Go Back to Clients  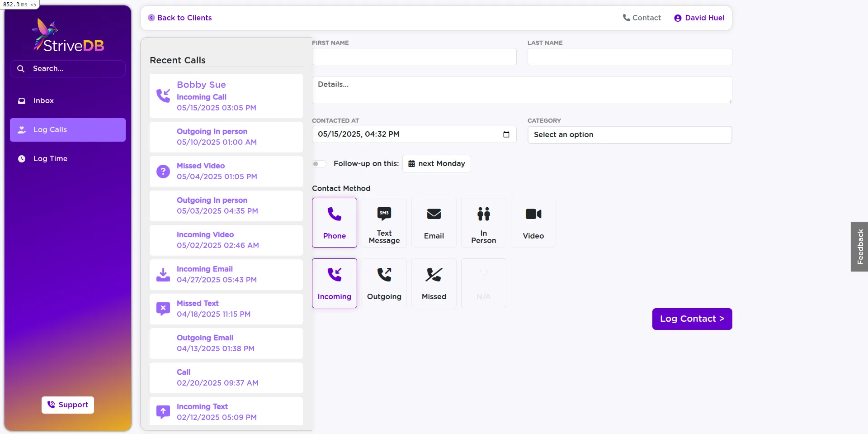[180, 18]
